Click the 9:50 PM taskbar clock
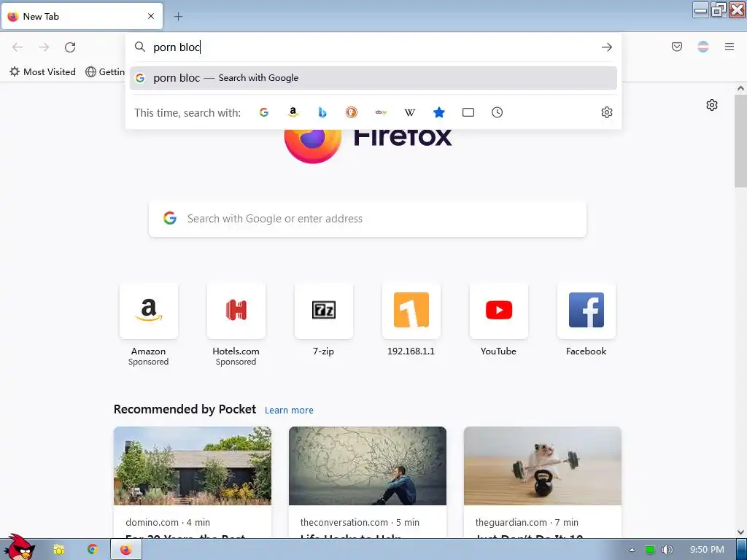Viewport: 747px width, 560px height. coord(707,550)
